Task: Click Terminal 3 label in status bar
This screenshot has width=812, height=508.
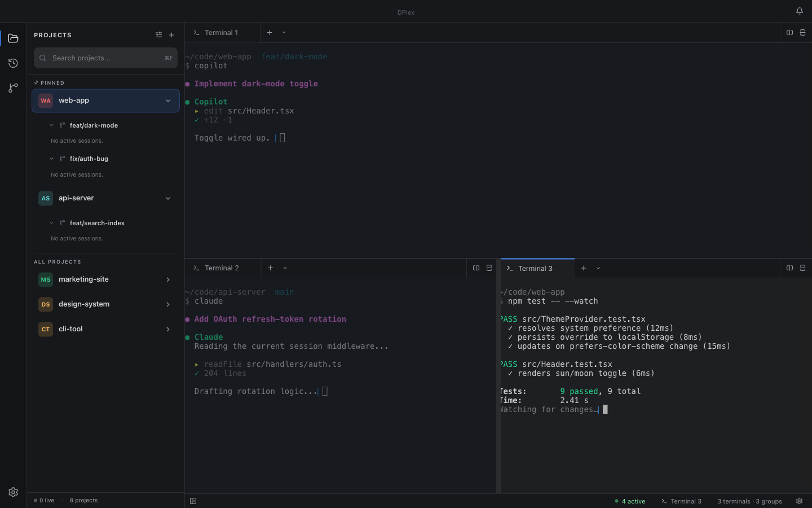Action: click(x=681, y=501)
